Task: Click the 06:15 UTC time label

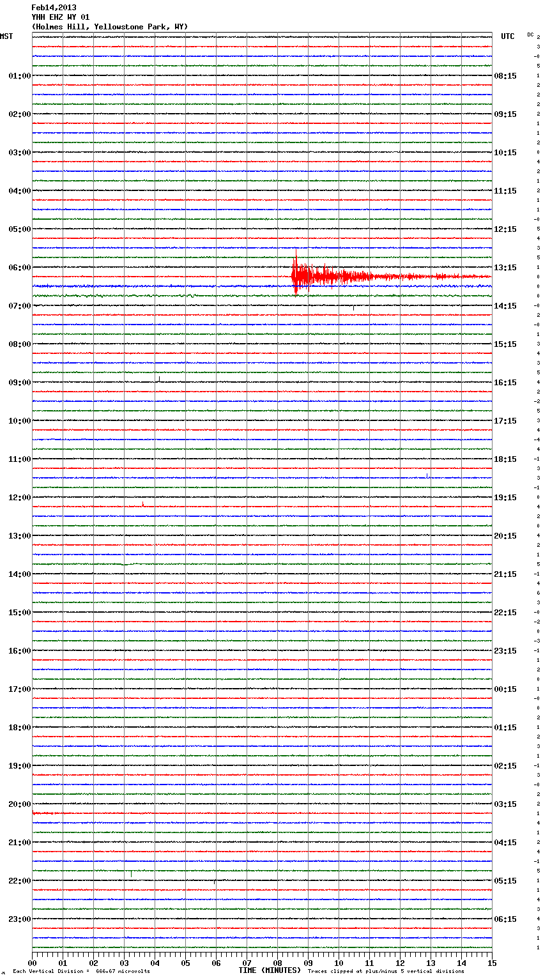Action: [x=505, y=919]
